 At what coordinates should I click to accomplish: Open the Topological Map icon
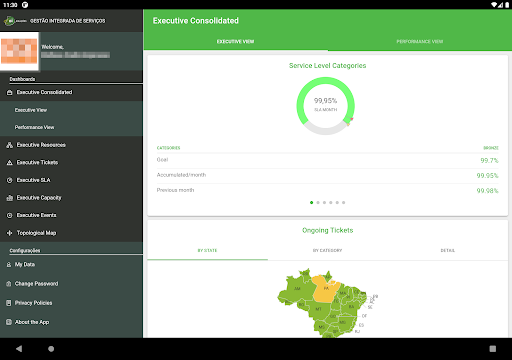10,233
